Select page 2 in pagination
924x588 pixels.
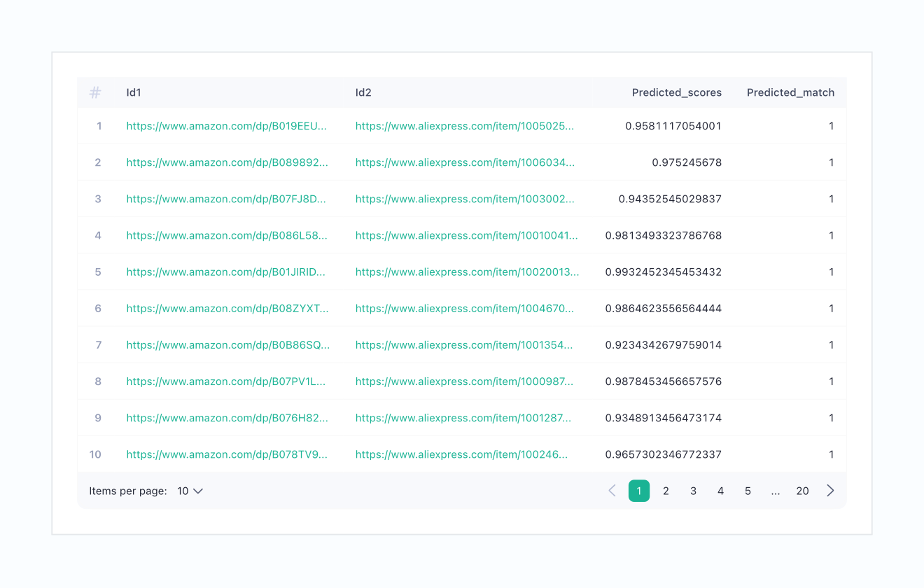point(666,491)
